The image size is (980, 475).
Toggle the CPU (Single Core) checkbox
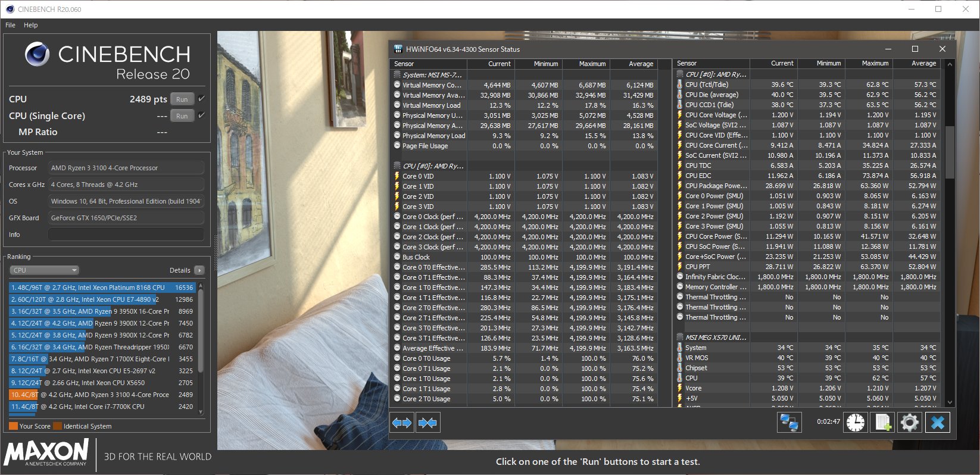201,115
